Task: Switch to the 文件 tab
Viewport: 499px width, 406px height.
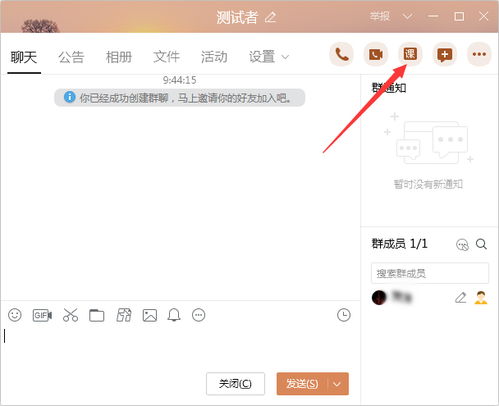Action: (x=166, y=57)
